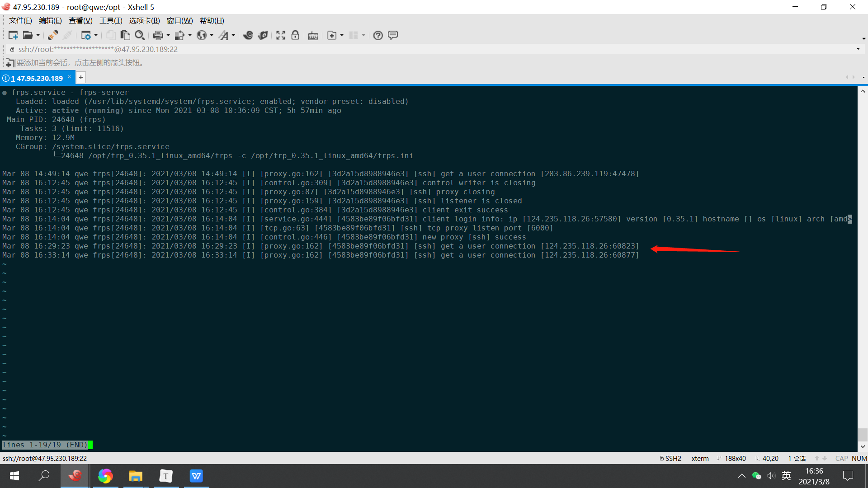
Task: Click the Print icon in the toolbar
Action: [x=158, y=35]
